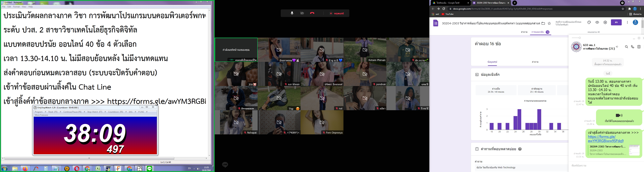The image size is (644, 172).
Task: Open the Chrome three-dot menu
Action: [x=640, y=9]
